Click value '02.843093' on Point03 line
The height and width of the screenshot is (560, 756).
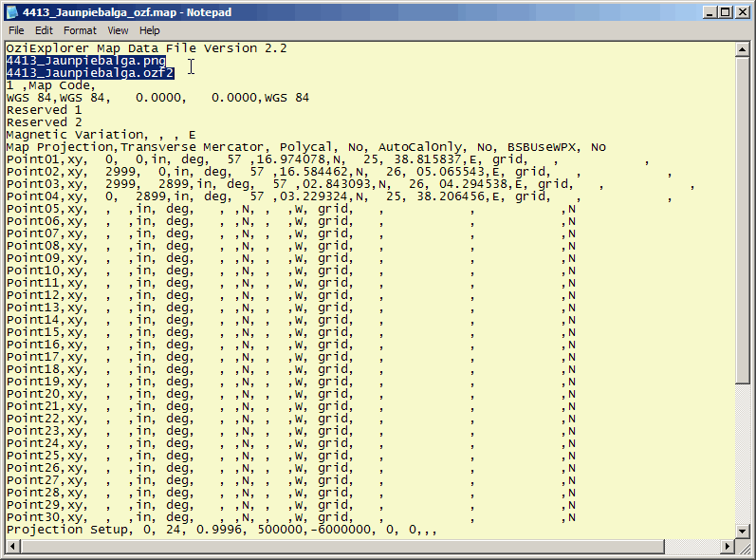tap(336, 184)
